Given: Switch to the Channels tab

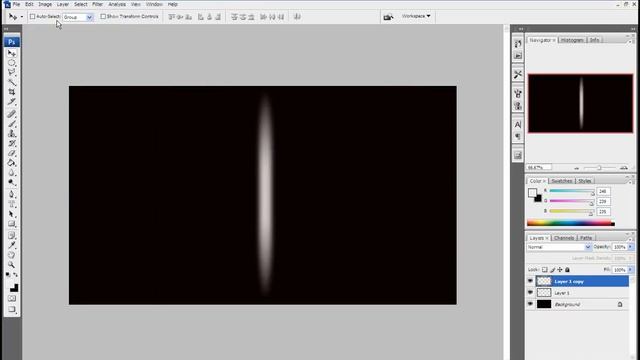Looking at the screenshot, I should coord(564,238).
